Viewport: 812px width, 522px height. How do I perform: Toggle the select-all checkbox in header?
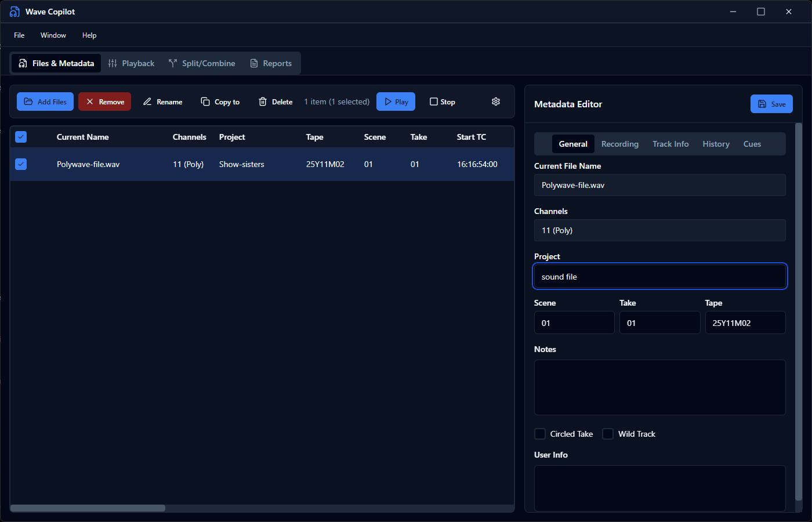21,137
